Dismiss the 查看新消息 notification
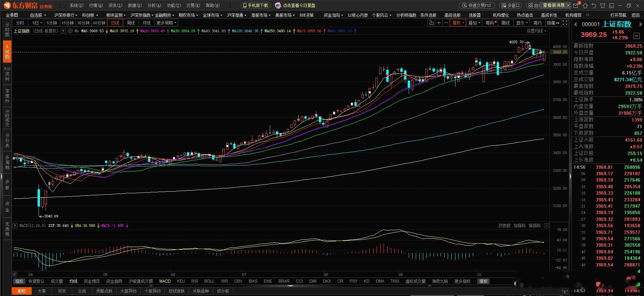644x296 pixels. point(568,5)
